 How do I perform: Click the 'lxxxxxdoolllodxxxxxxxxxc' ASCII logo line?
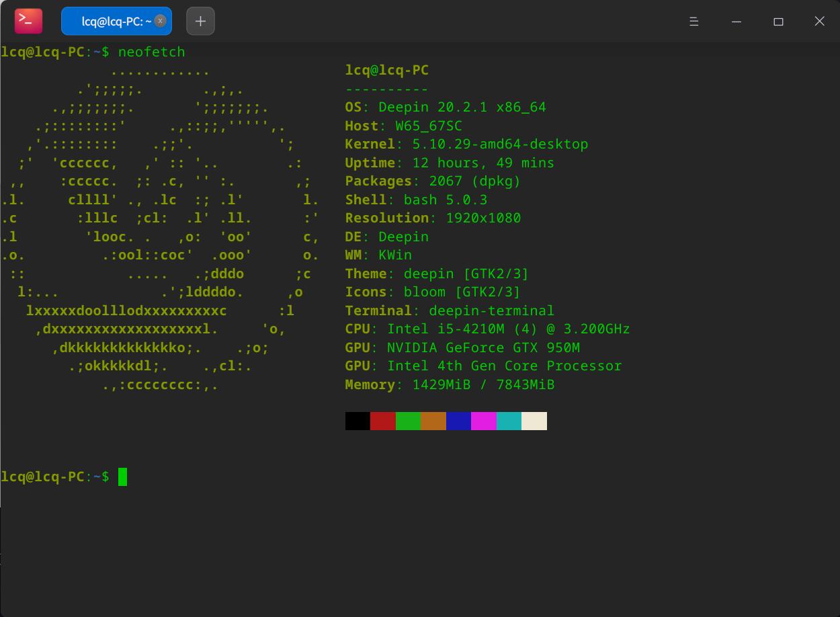click(x=126, y=311)
